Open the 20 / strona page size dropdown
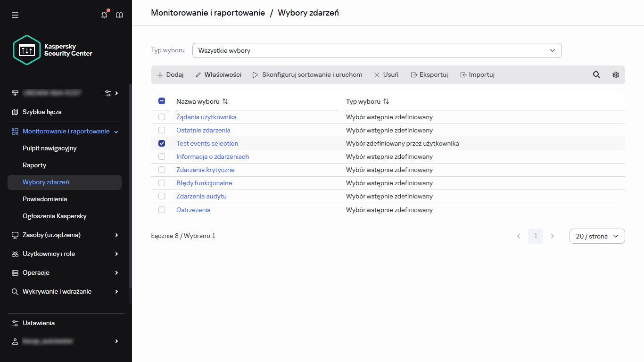The image size is (644, 362). point(597,236)
